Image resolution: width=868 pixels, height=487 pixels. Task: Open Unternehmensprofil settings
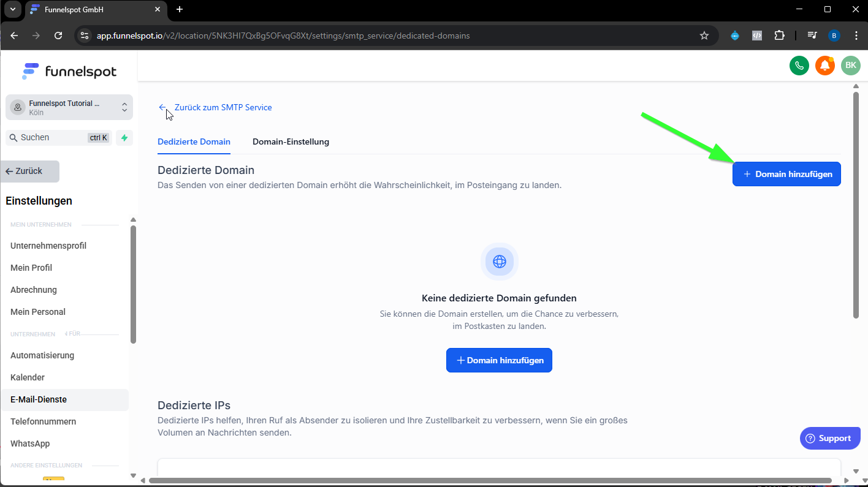pyautogui.click(x=48, y=246)
